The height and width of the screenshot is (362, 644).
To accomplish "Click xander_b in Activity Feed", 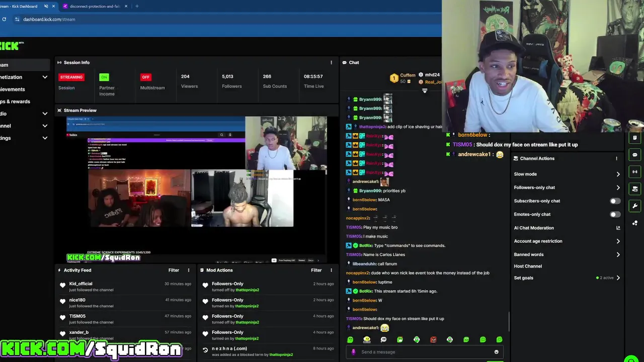I will point(79,332).
